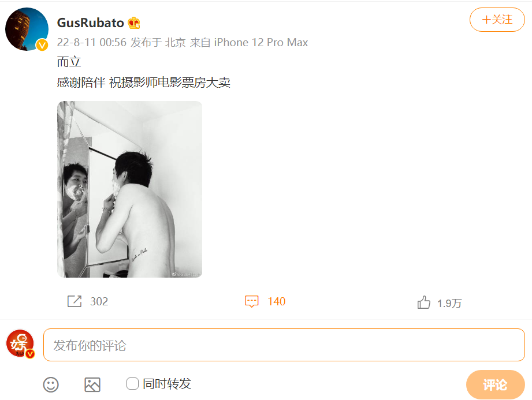The image size is (532, 400).
Task: Click GusRubato's profile avatar
Action: (x=27, y=29)
